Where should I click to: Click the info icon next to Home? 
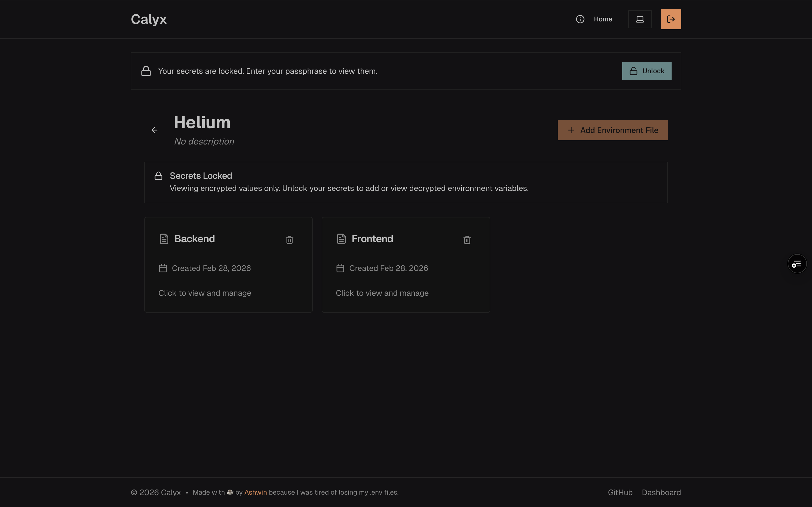(580, 19)
